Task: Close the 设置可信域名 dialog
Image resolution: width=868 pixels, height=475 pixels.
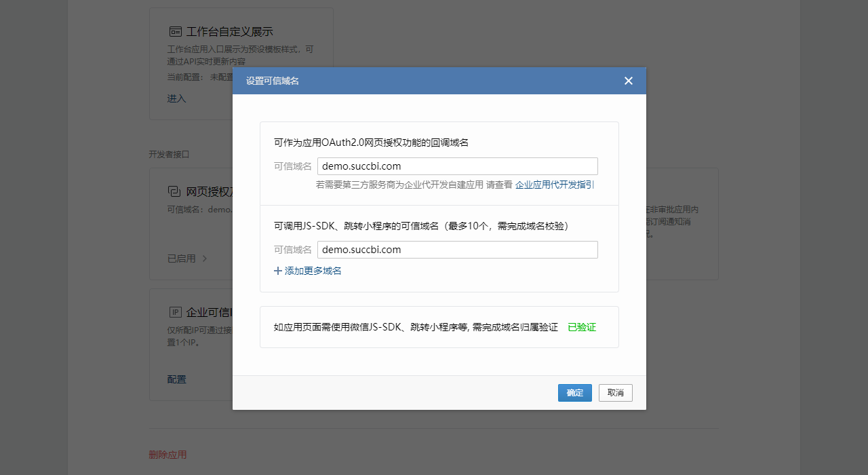Action: point(628,80)
